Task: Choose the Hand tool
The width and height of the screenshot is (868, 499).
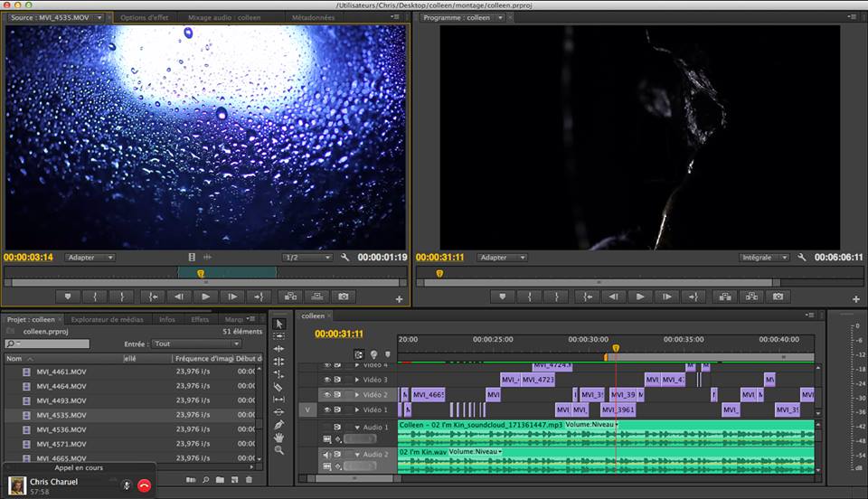Action: 278,438
